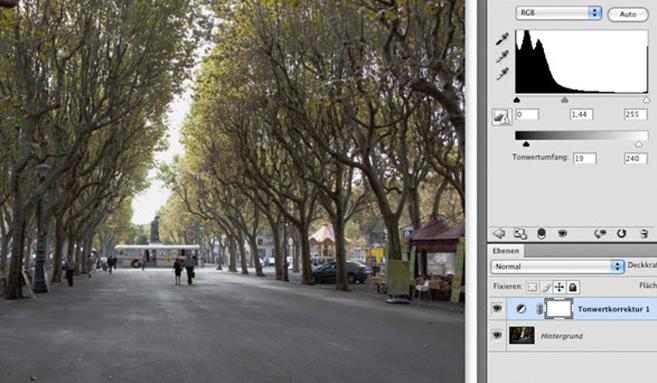Click the view previous state icon
The width and height of the screenshot is (657, 383).
click(x=600, y=233)
